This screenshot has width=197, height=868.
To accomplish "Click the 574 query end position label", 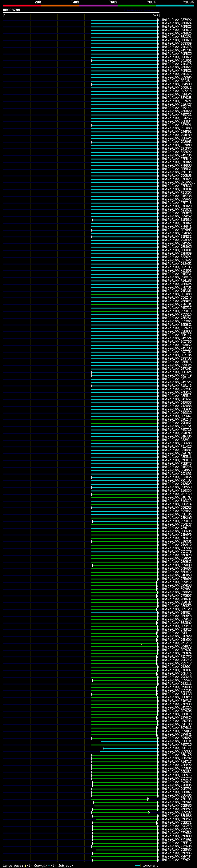I will click(155, 15).
